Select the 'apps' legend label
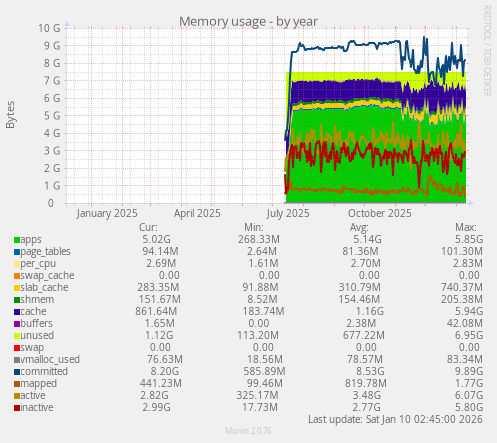This screenshot has width=497, height=443. 31,240
